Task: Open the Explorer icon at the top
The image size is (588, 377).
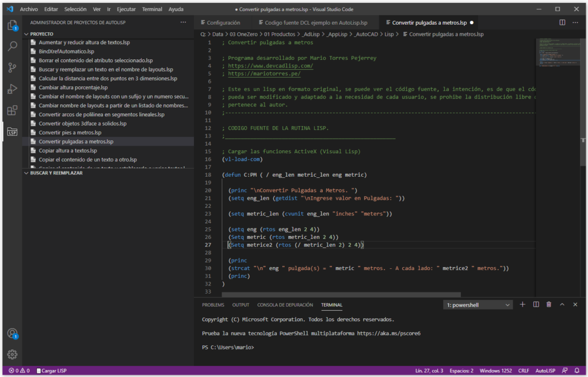Action: (13, 26)
